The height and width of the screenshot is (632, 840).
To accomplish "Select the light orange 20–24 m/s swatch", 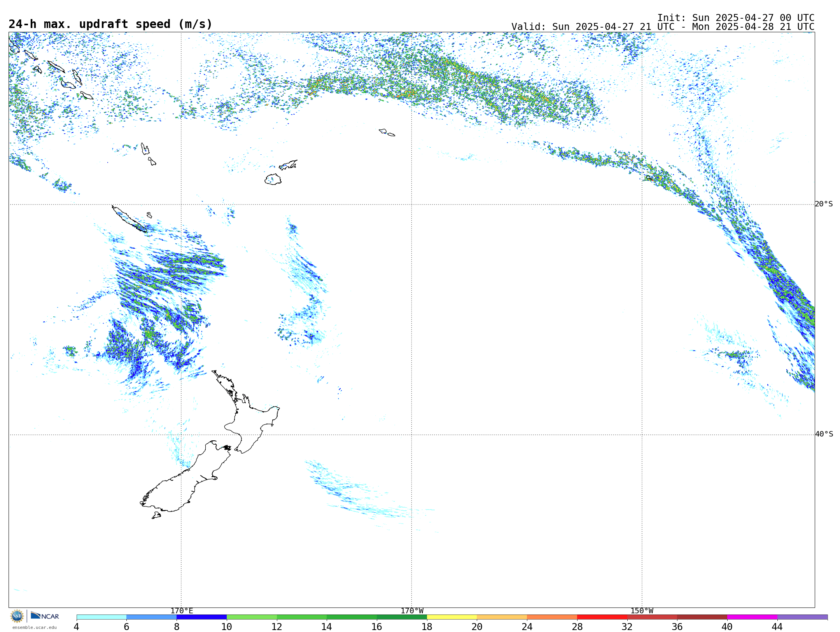I will pyautogui.click(x=502, y=617).
